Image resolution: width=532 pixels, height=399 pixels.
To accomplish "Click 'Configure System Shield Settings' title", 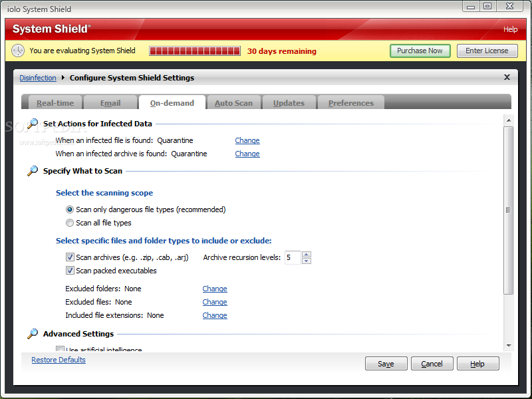I will (132, 78).
